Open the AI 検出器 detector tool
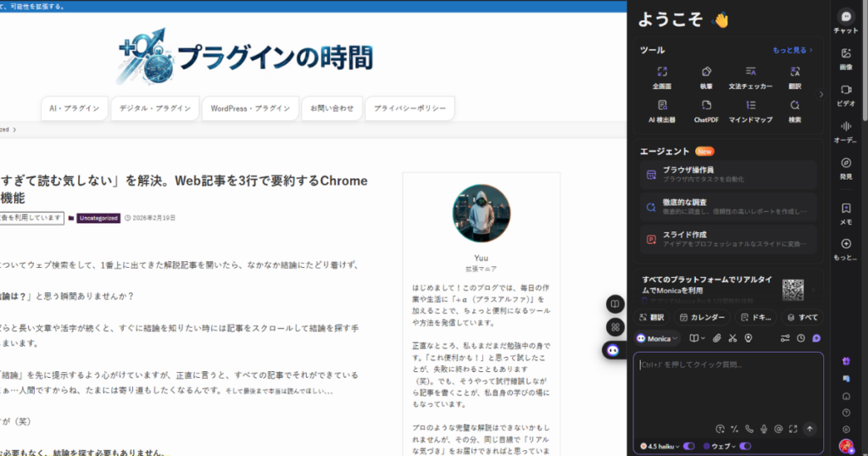 (661, 110)
